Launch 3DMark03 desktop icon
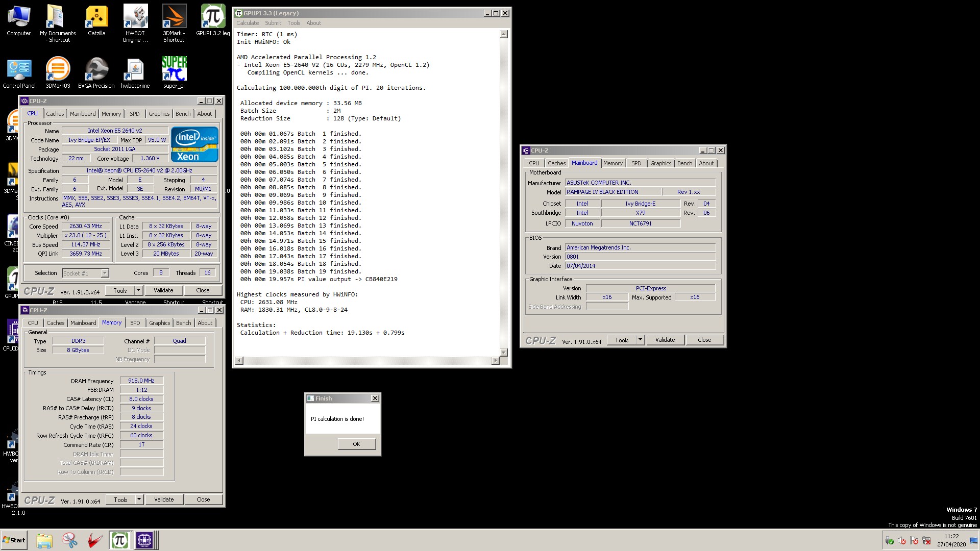The width and height of the screenshot is (980, 551). click(58, 73)
